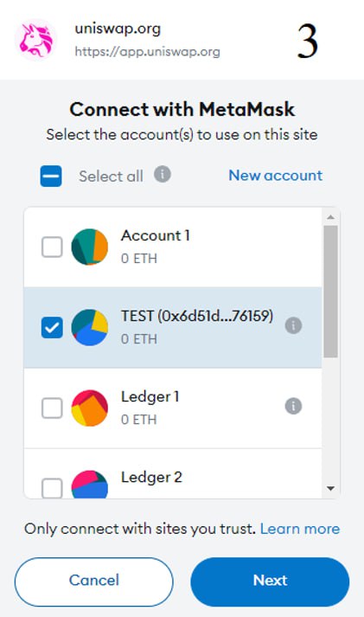364x617 pixels.
Task: Check the Ledger 2 checkbox
Action: coord(52,488)
